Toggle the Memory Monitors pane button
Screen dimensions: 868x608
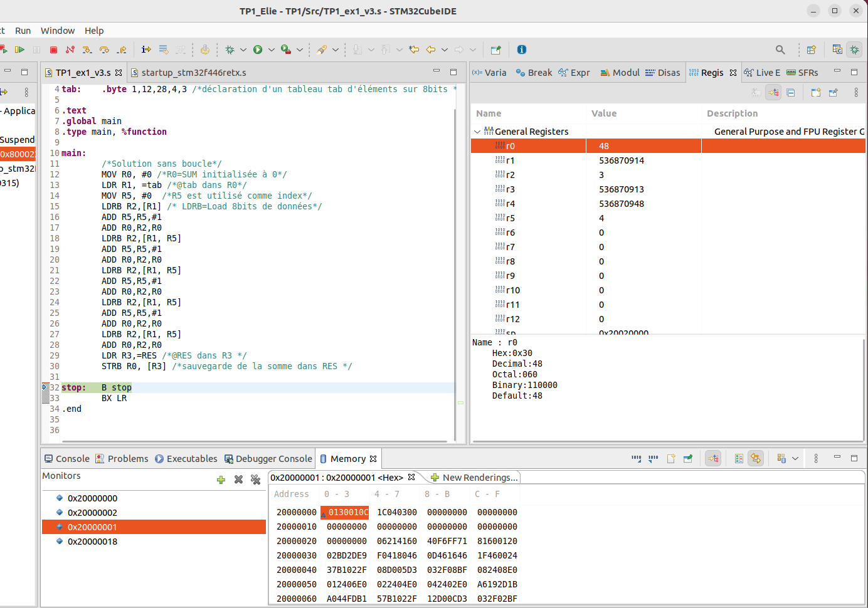713,459
